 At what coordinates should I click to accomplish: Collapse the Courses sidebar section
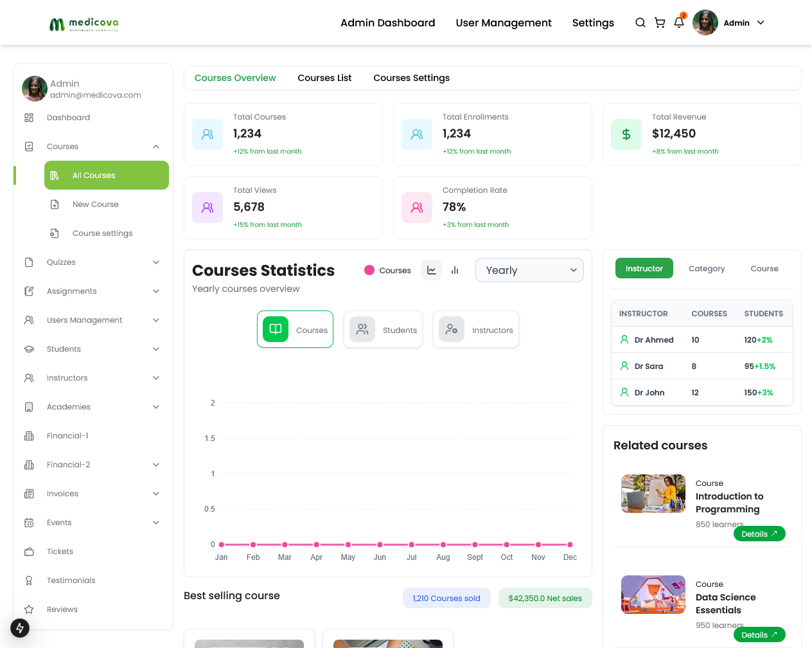156,147
